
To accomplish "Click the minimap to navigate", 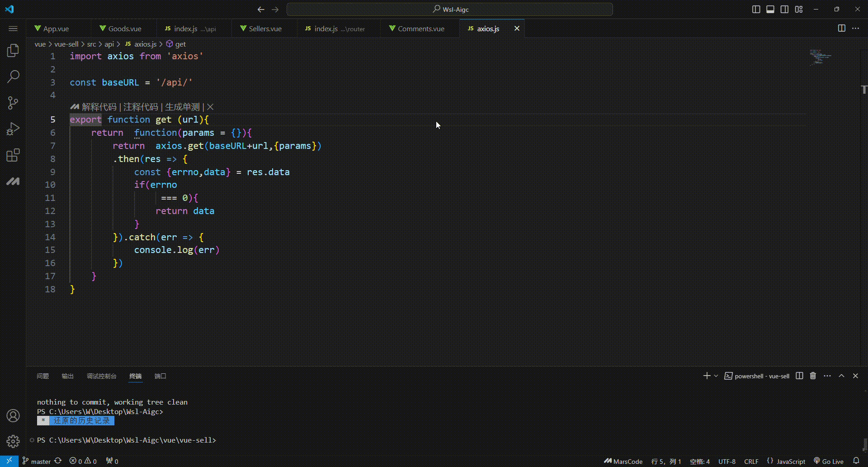I will [820, 57].
